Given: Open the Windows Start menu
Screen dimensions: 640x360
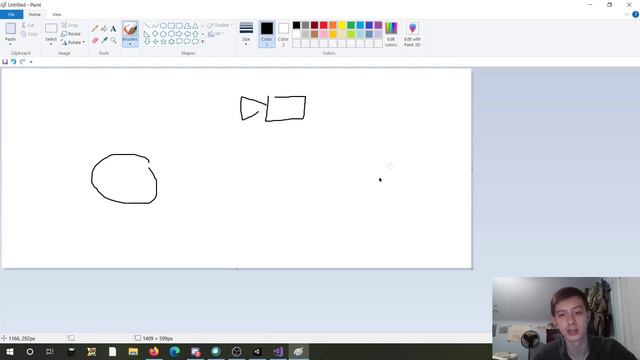Looking at the screenshot, I should (x=10, y=351).
